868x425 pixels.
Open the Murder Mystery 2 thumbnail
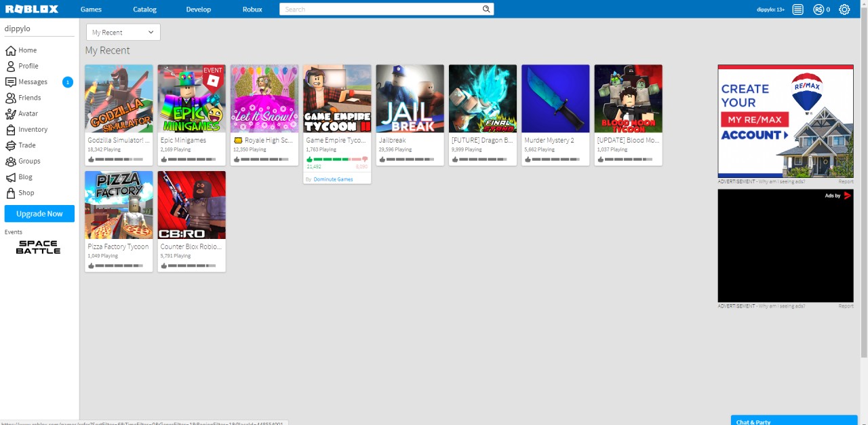[x=555, y=98]
